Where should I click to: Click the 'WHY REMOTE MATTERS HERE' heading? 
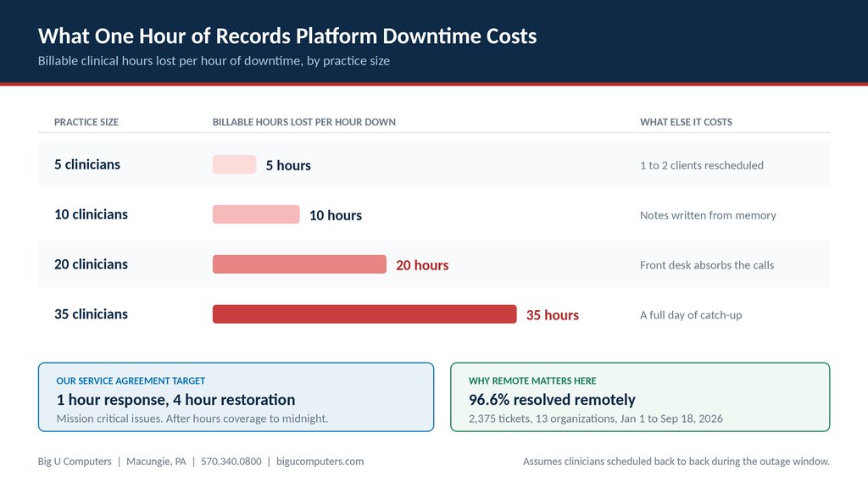tap(532, 380)
